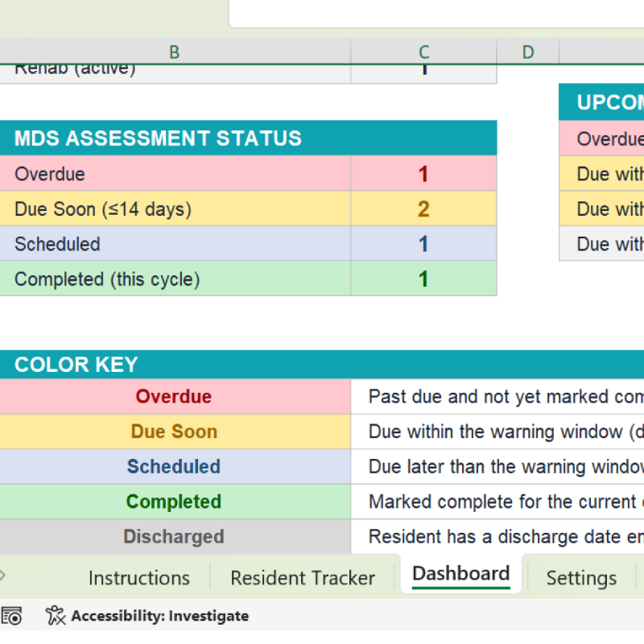Select the Scheduled label in MDS status table
644x644 pixels.
(x=175, y=244)
